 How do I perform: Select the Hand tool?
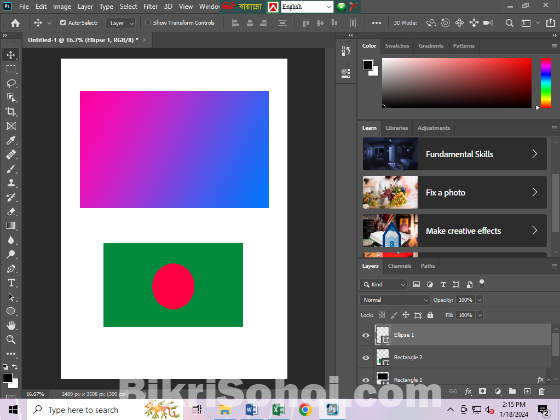pos(11,325)
